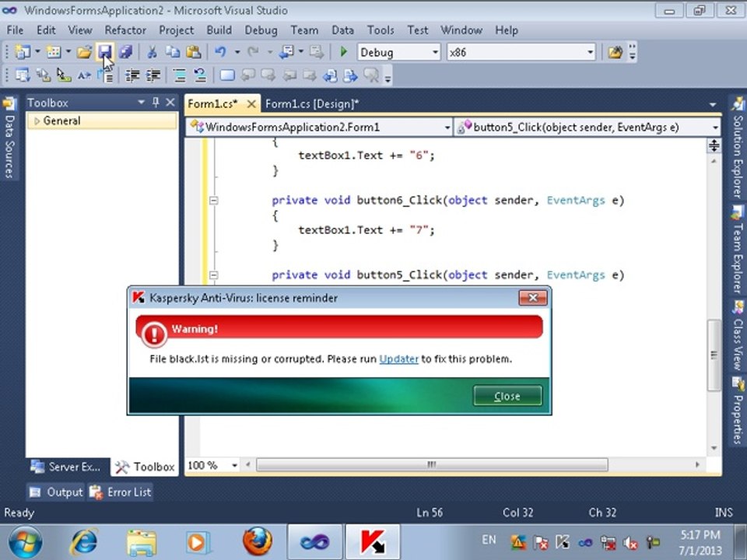The image size is (747, 560).
Task: Comment out selected lines icon
Action: [179, 75]
